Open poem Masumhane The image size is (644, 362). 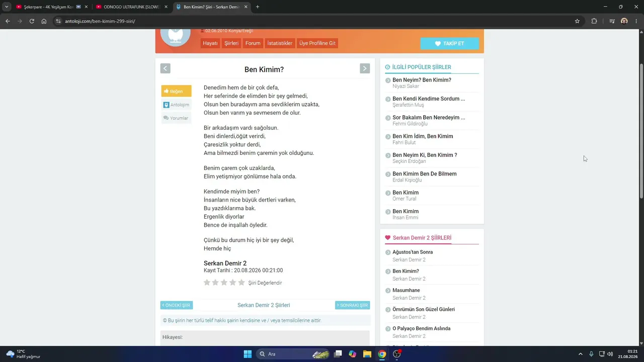tap(406, 290)
